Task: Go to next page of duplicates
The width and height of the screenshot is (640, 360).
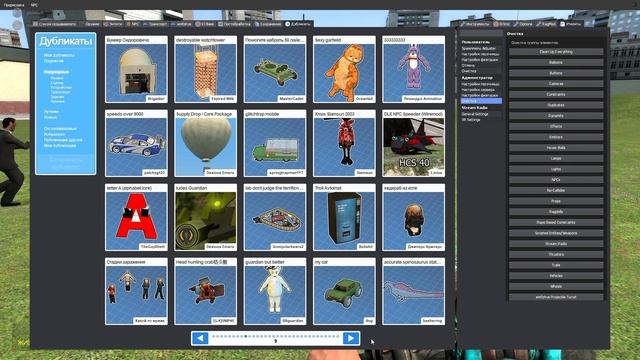Action: click(351, 338)
